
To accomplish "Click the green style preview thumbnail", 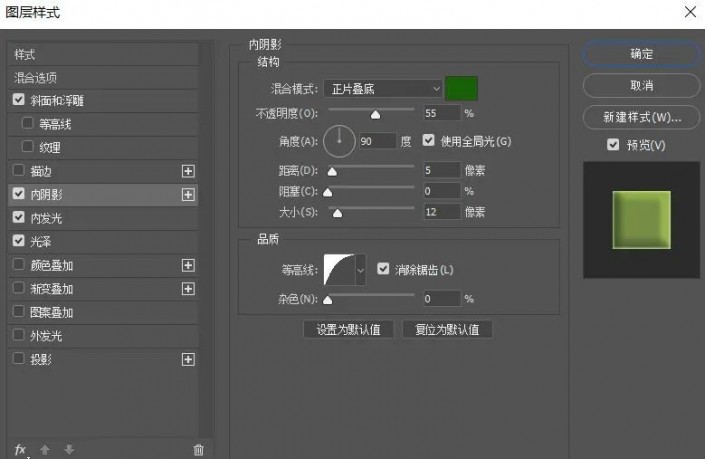I will pos(642,220).
